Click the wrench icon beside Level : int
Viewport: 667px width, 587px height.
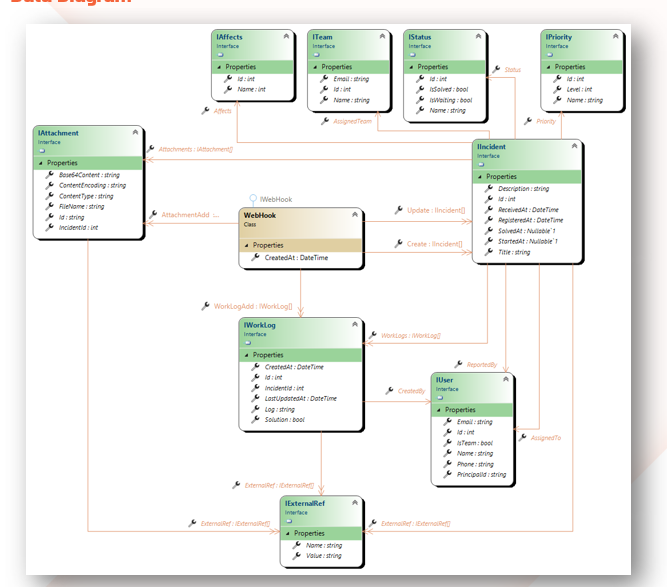click(557, 89)
